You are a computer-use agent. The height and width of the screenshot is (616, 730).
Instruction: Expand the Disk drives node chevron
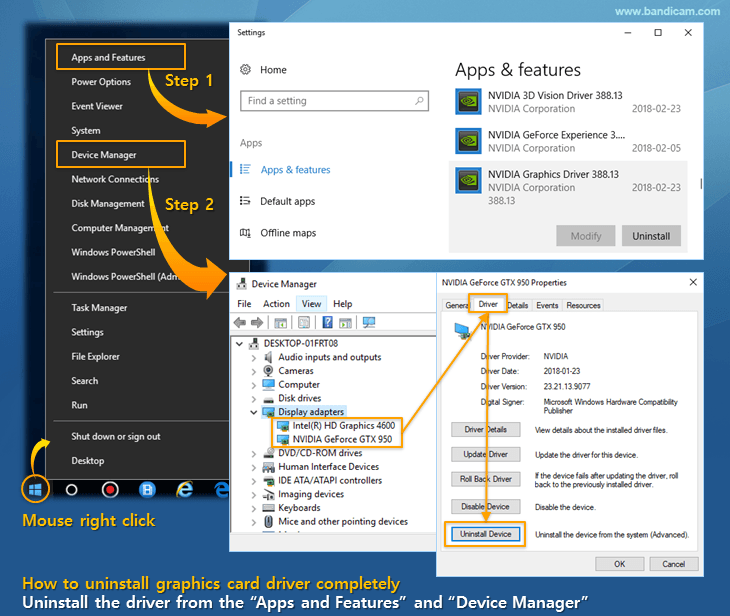tap(253, 399)
